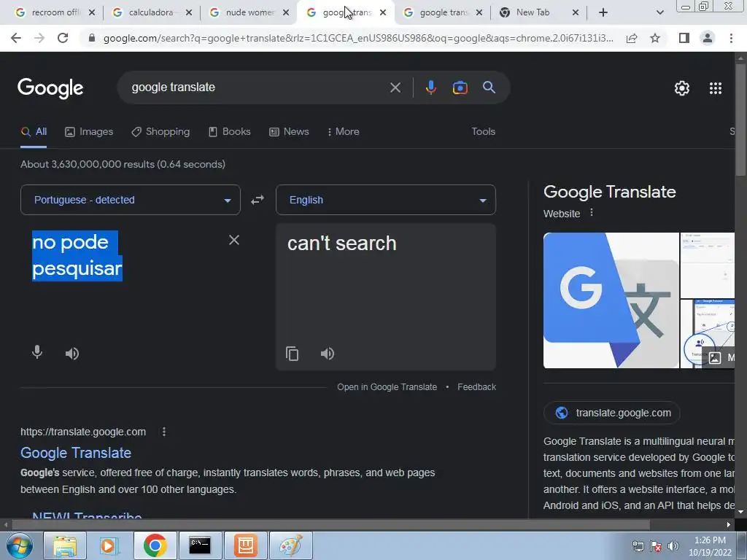
Task: Close the New Tab browser tab
Action: coord(575,13)
